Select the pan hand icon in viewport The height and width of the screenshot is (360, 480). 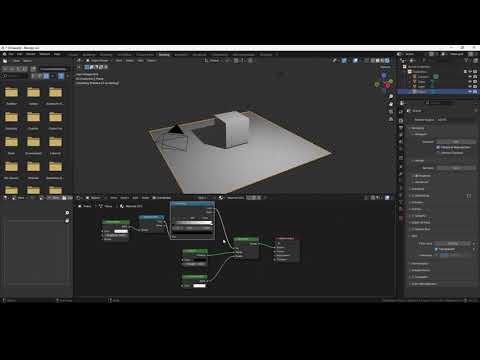click(391, 104)
